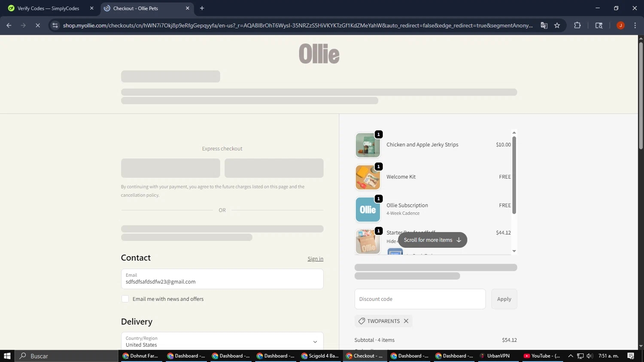Open Scigold 4 Ba... taskbar window
Viewport: 644px width, 362px height.
pyautogui.click(x=320, y=356)
